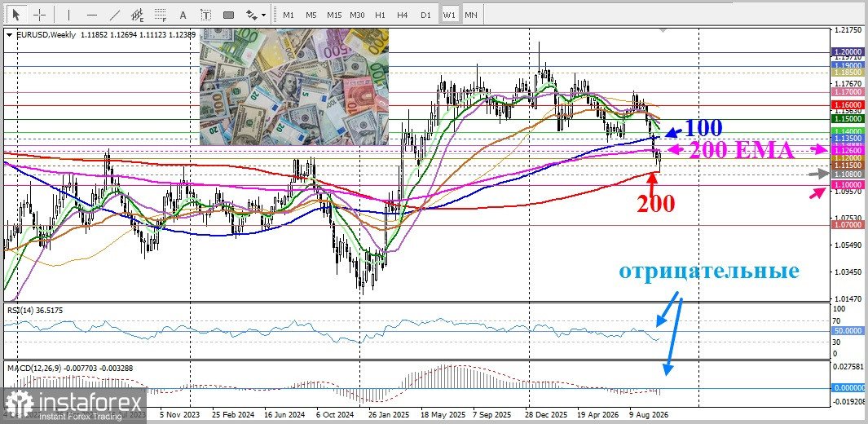Switch chart to M15 timeframe
This screenshot has height=424, width=868.
click(334, 15)
